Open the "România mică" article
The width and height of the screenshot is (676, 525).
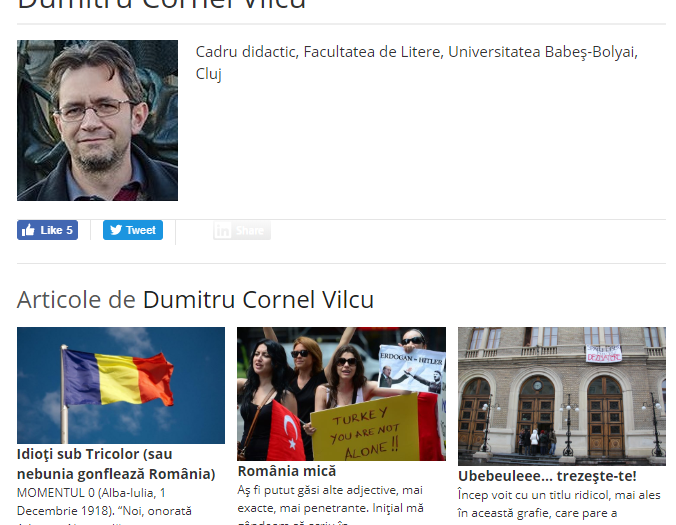tap(287, 471)
